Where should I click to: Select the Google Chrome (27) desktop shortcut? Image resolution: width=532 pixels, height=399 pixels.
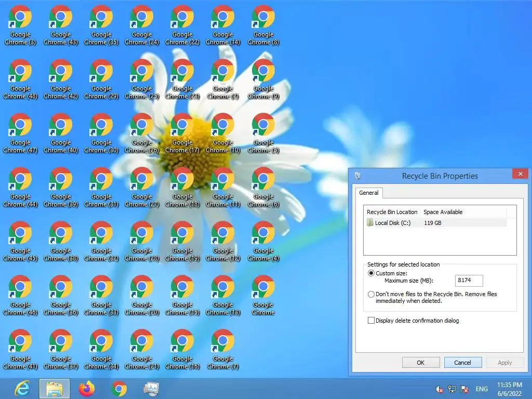coord(142,187)
